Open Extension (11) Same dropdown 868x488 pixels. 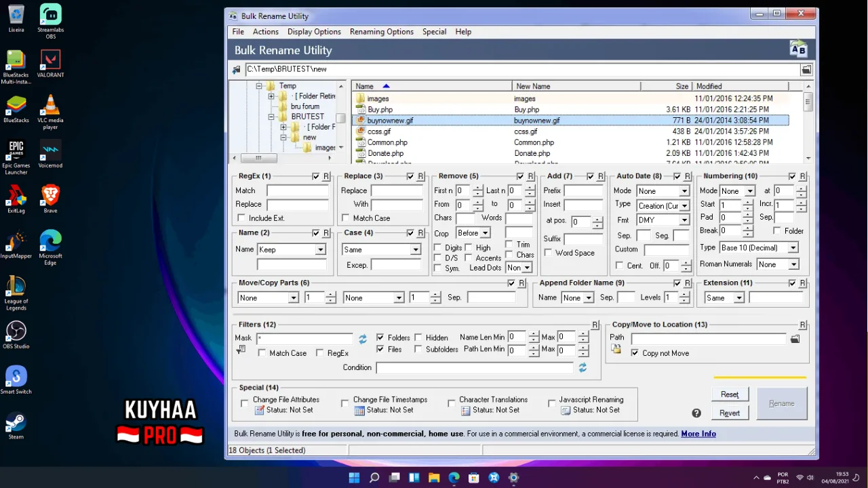pos(724,298)
